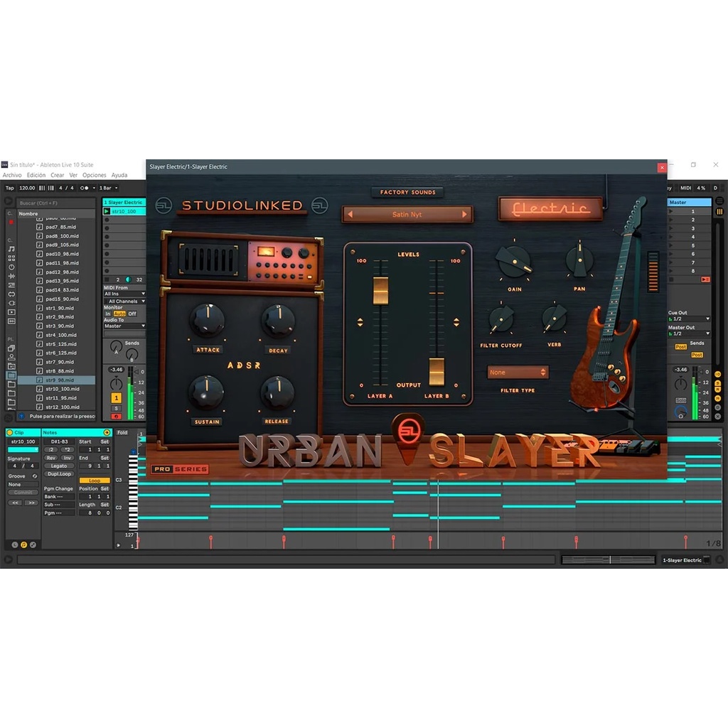The image size is (728, 728).
Task: Open the Ver menu
Action: (x=73, y=175)
